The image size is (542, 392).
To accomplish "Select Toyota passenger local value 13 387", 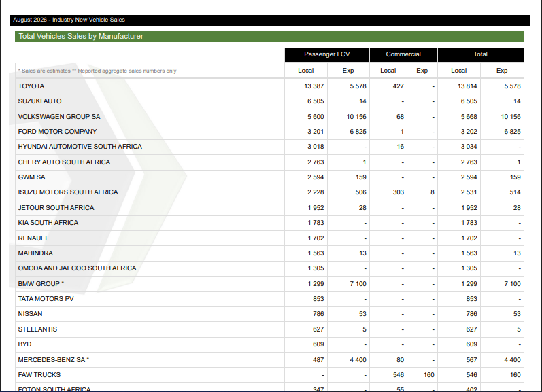I will click(x=314, y=86).
